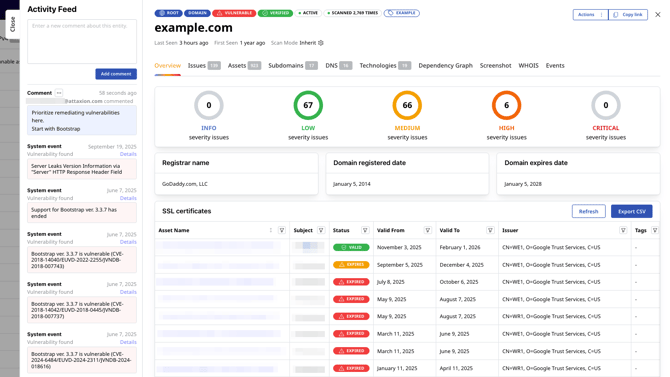The height and width of the screenshot is (377, 670).
Task: Open the DNS tab
Action: [x=338, y=65]
